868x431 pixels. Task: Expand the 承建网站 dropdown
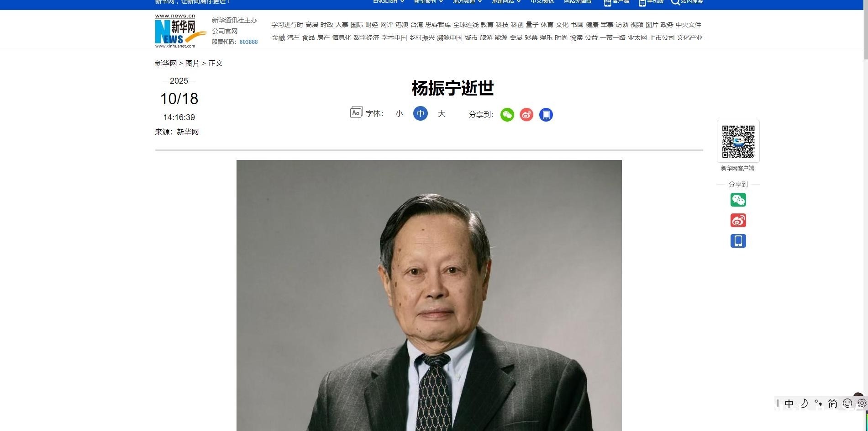coord(506,1)
